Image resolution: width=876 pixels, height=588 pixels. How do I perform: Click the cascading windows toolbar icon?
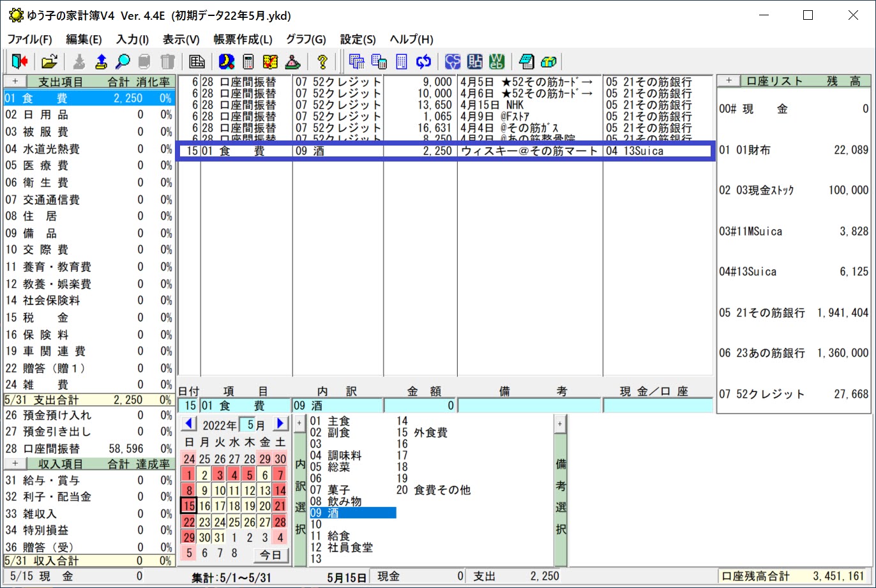[357, 62]
